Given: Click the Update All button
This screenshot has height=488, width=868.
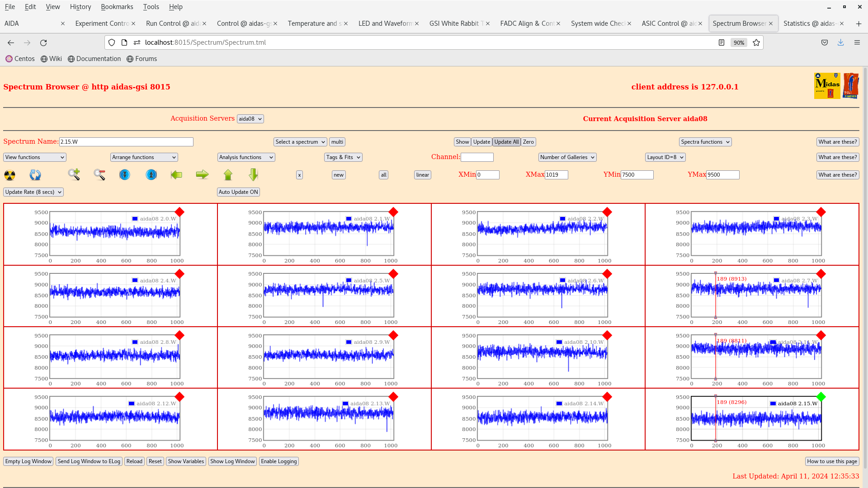Looking at the screenshot, I should pyautogui.click(x=506, y=142).
